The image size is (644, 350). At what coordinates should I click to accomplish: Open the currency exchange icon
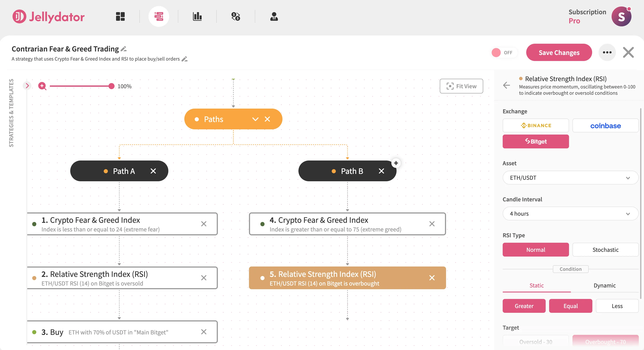[236, 16]
